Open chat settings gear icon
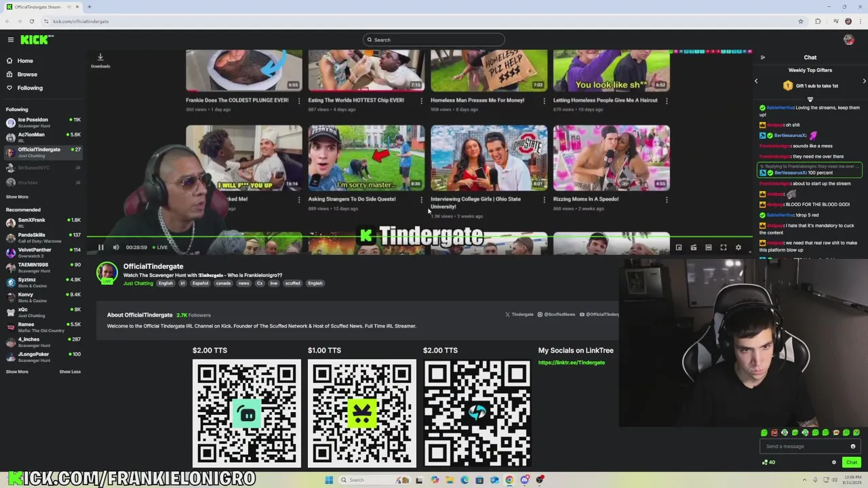The height and width of the screenshot is (488, 868). click(834, 463)
